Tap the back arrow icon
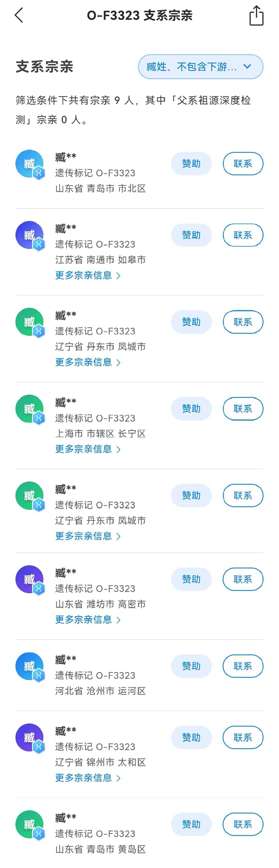The image size is (279, 868). (19, 16)
